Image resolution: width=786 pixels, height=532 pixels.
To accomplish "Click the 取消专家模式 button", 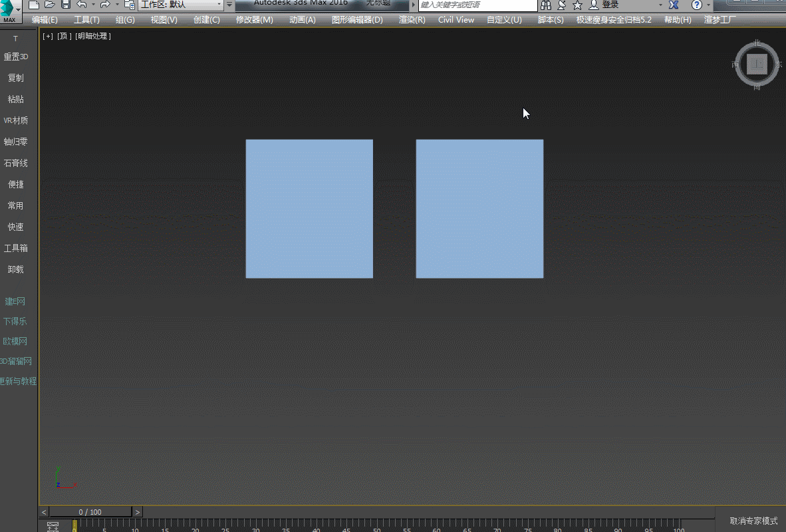I will [x=753, y=521].
